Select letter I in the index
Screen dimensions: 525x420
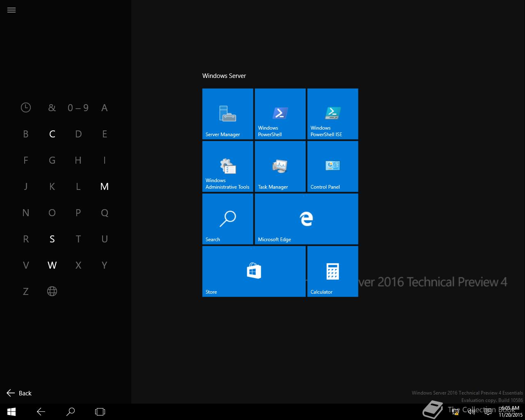point(105,160)
